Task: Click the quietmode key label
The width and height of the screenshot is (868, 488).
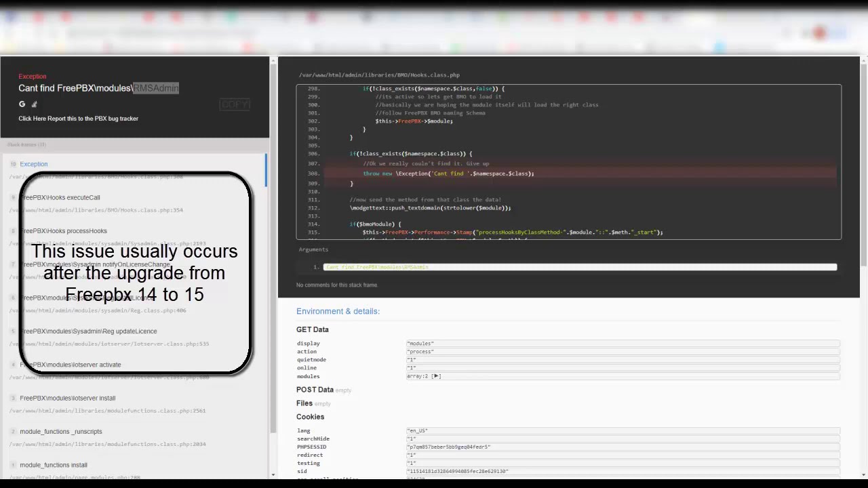Action: pos(311,360)
